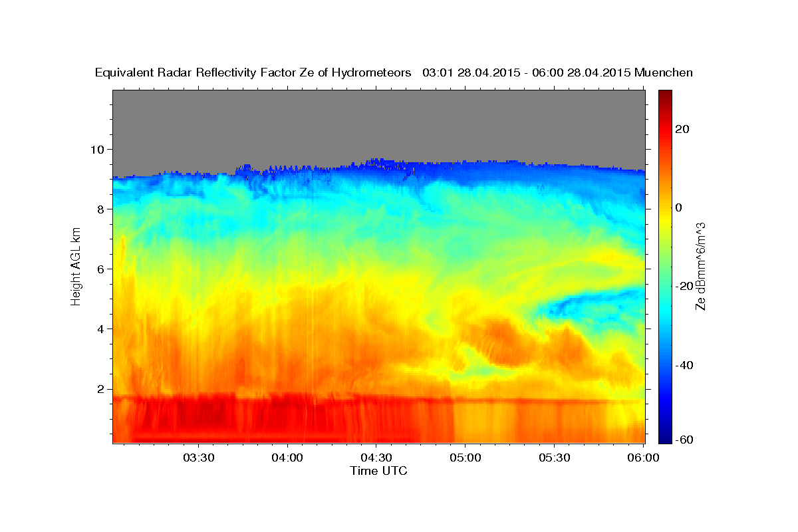The height and width of the screenshot is (532, 798).
Task: Click the colorbar label "0"
Action: pyautogui.click(x=680, y=207)
